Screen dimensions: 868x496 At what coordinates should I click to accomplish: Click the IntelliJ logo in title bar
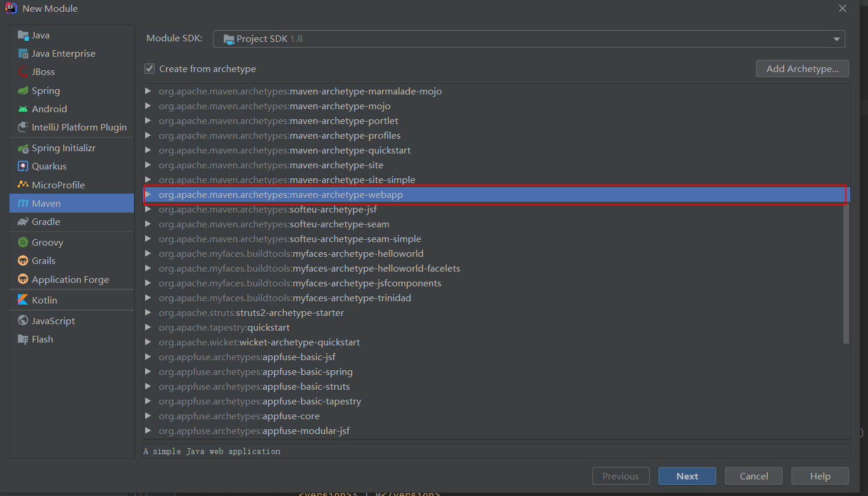click(x=11, y=8)
